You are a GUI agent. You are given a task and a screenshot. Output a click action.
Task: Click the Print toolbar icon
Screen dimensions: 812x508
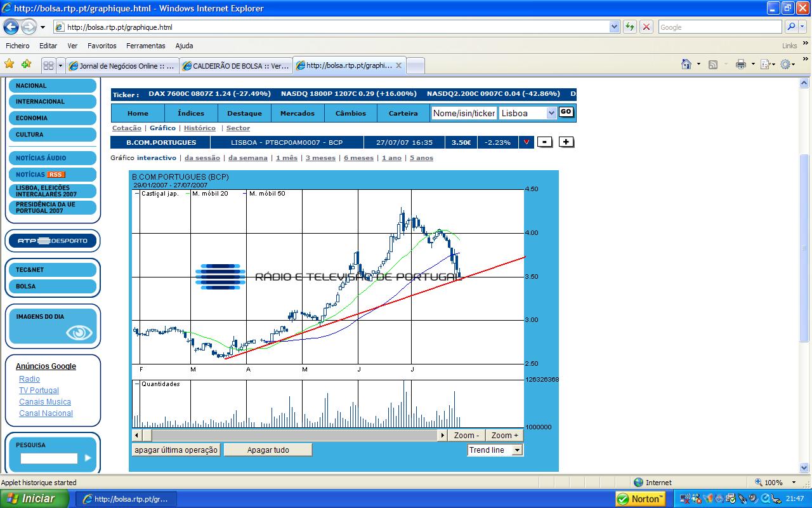(740, 64)
